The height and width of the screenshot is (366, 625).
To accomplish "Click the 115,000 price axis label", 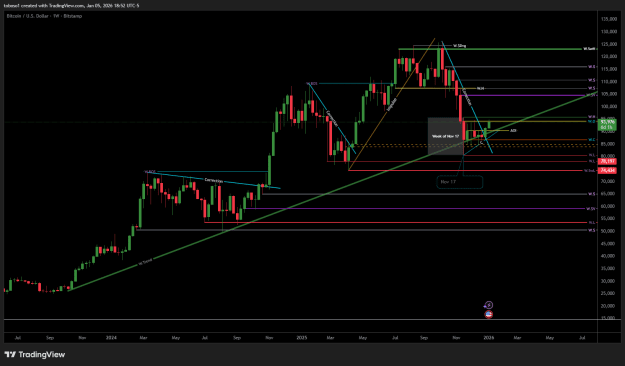I will pyautogui.click(x=609, y=69).
